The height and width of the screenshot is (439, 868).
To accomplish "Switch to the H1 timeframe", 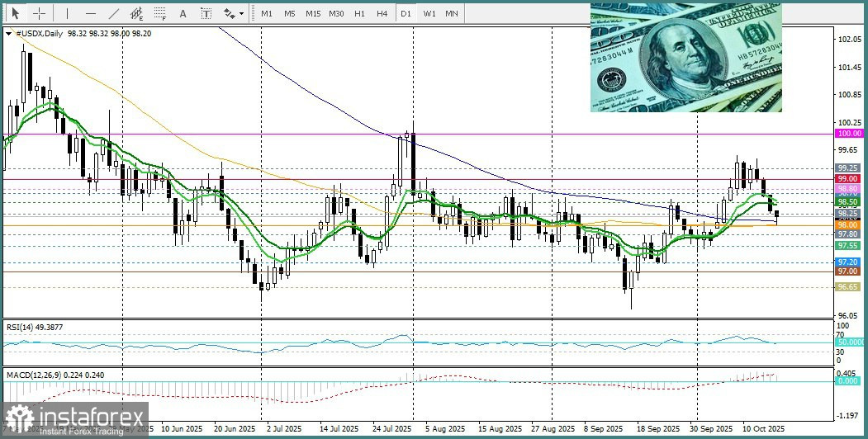I will (359, 13).
